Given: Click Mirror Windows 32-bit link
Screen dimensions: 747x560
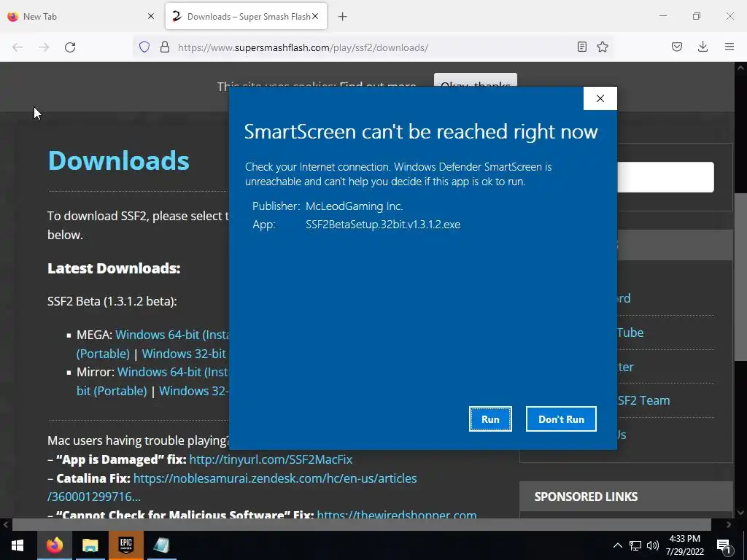Looking at the screenshot, I should (193, 391).
